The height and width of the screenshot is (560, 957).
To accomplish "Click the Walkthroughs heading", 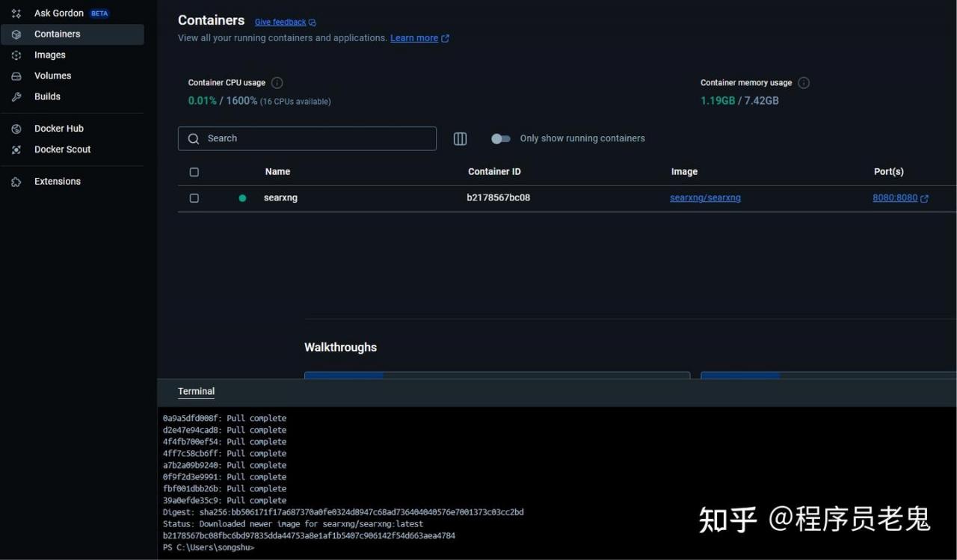I will 340,348.
